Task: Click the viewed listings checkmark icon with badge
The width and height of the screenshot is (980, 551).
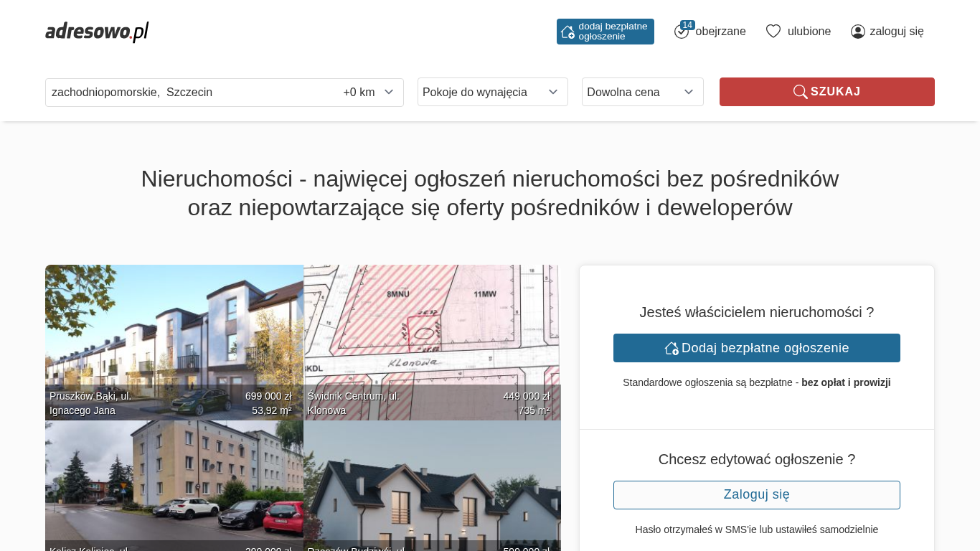Action: click(682, 31)
